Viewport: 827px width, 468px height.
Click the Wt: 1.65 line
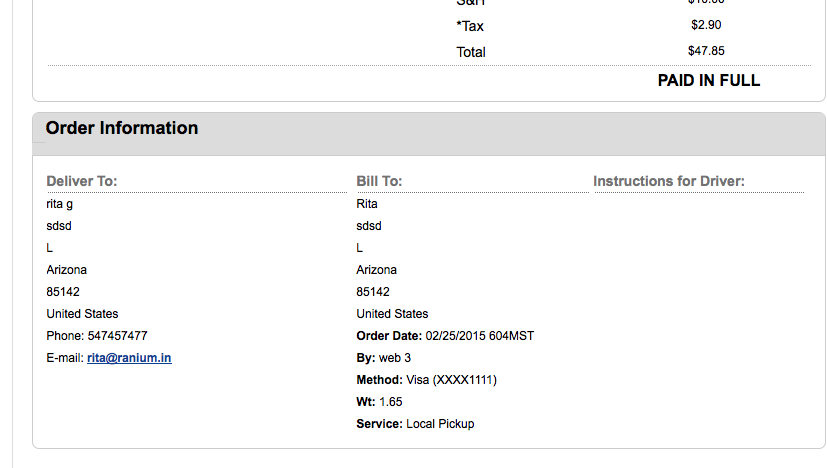click(379, 402)
